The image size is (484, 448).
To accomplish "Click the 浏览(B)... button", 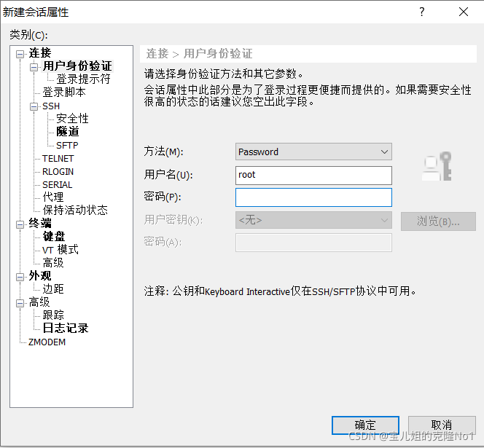I will 438,221.
